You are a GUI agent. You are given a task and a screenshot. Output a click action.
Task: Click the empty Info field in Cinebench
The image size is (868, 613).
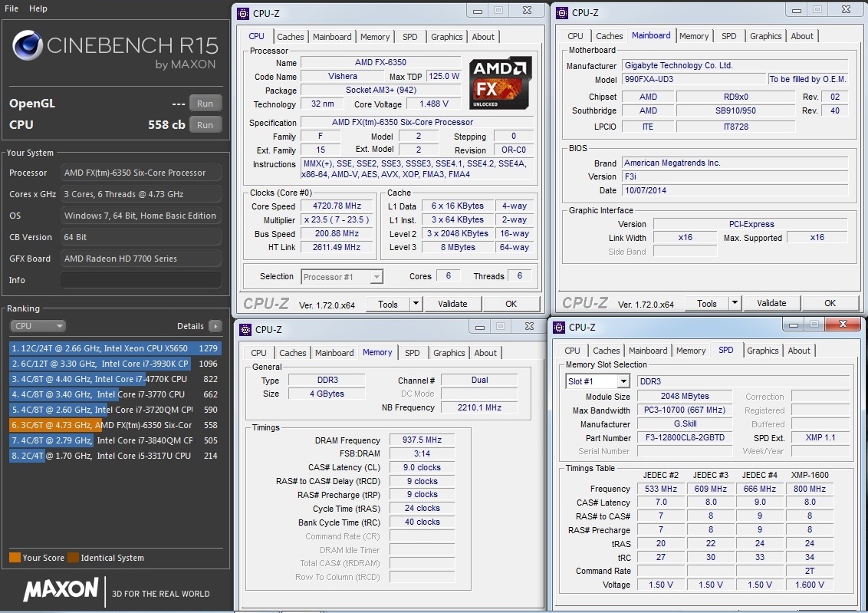[141, 280]
